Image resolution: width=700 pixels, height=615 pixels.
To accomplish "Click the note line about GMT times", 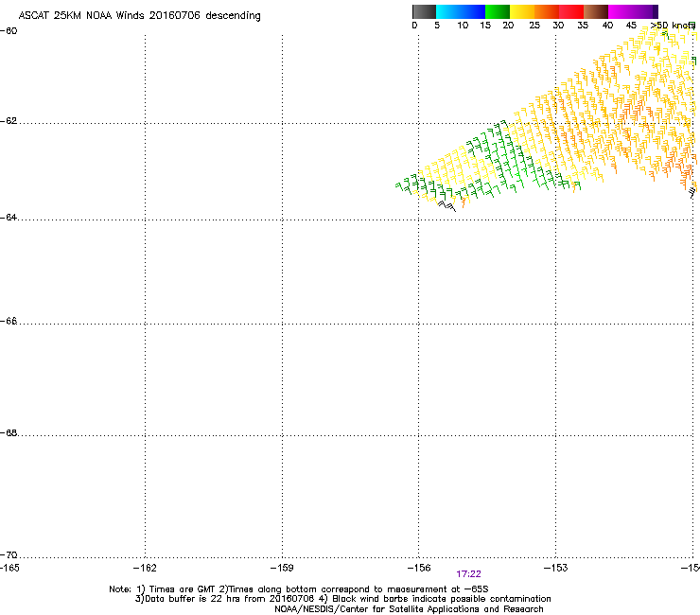I will tap(299, 589).
